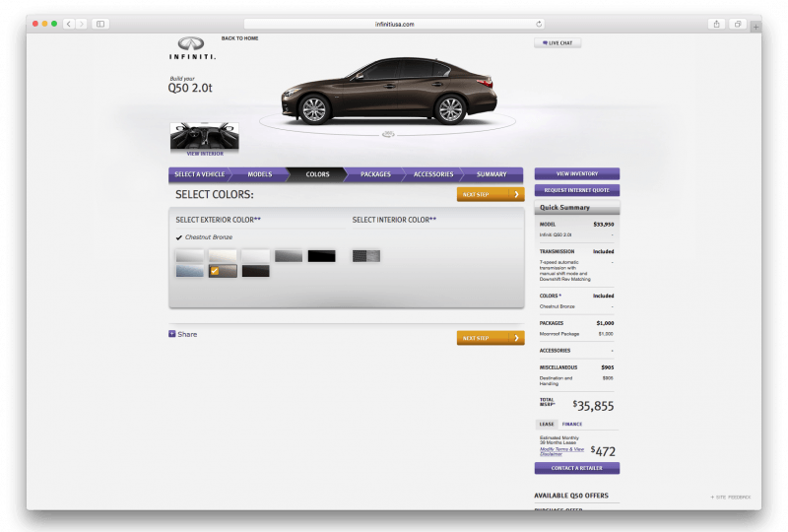Click the Safari back arrow
This screenshot has width=788, height=532.
(x=69, y=24)
